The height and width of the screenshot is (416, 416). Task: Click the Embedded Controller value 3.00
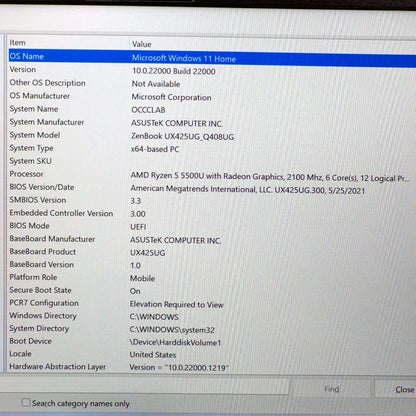click(138, 214)
